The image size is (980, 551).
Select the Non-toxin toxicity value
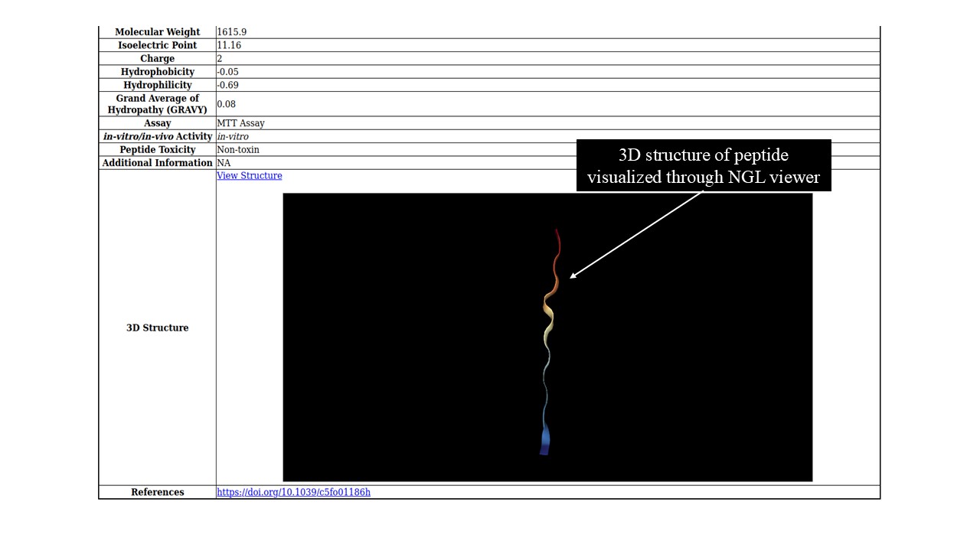pos(238,150)
